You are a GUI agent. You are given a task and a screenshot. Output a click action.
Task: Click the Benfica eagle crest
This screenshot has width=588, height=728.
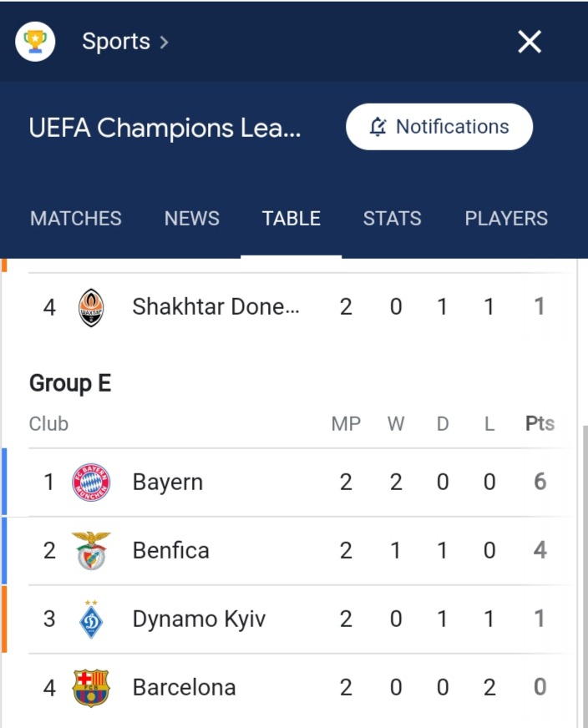click(x=91, y=550)
